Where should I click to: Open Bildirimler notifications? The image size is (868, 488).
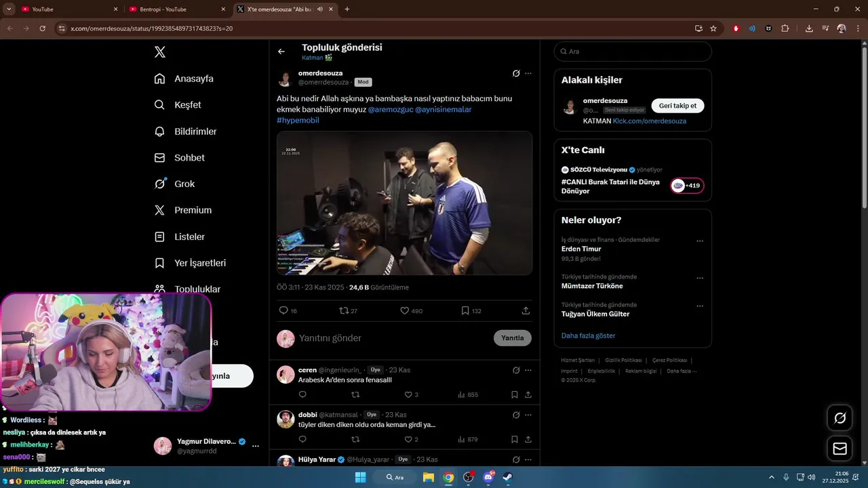(185, 131)
